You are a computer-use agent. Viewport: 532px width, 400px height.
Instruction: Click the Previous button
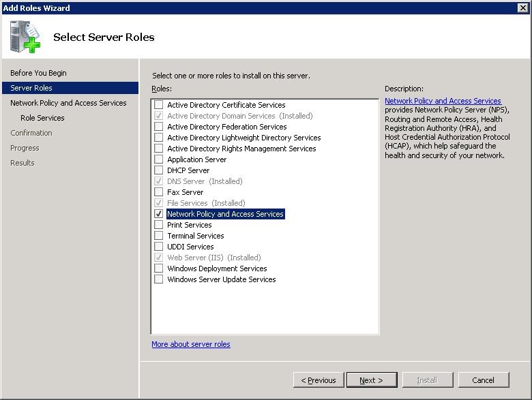[x=319, y=380]
